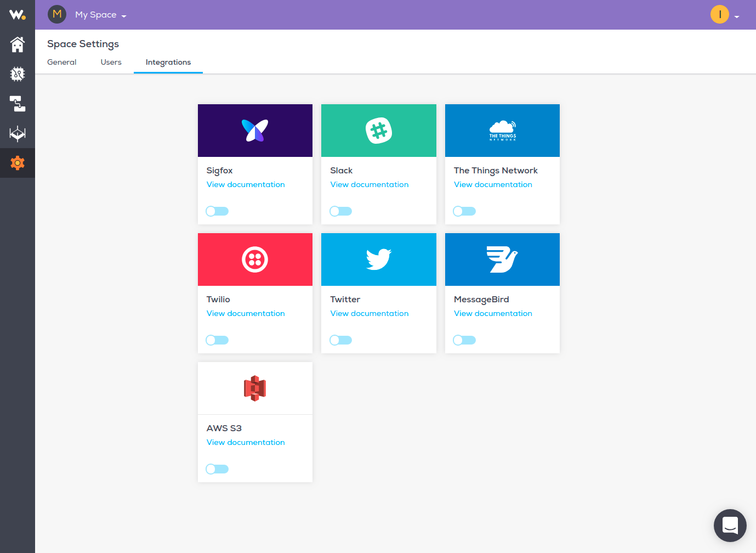Toggle the Twitter integration on

point(340,340)
